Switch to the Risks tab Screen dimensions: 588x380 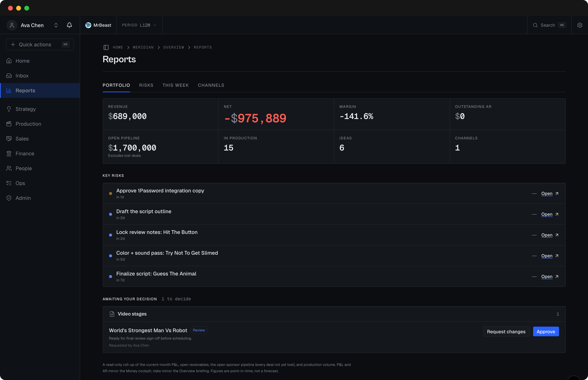[146, 85]
